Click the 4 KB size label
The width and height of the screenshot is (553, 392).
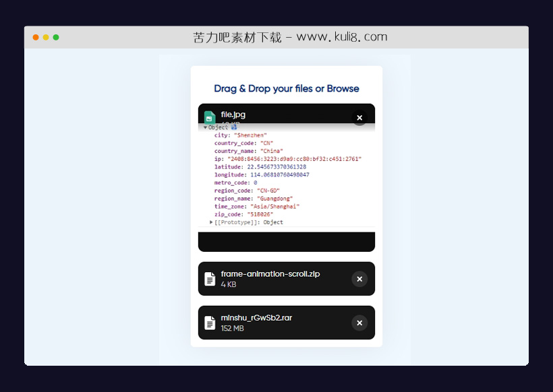[x=229, y=285]
